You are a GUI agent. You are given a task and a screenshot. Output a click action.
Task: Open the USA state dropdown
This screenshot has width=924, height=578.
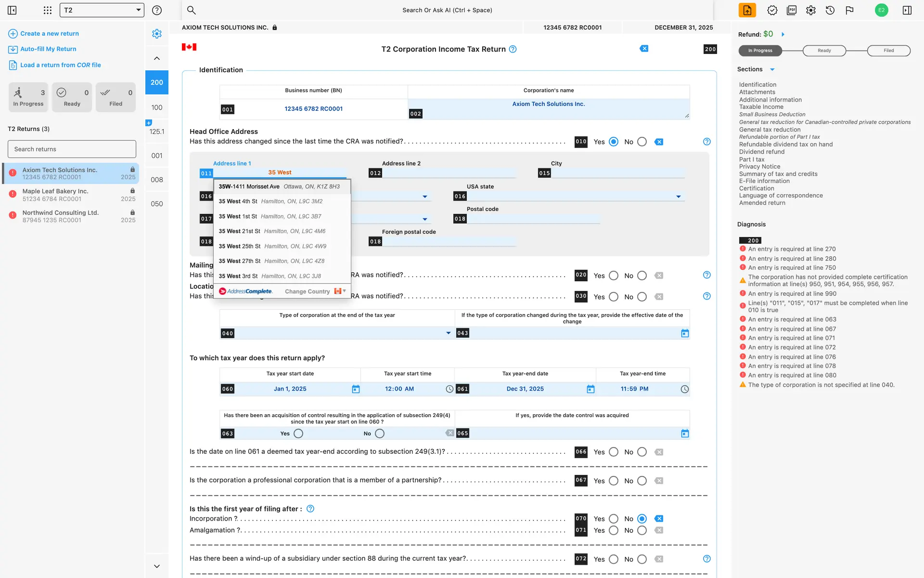[679, 197]
